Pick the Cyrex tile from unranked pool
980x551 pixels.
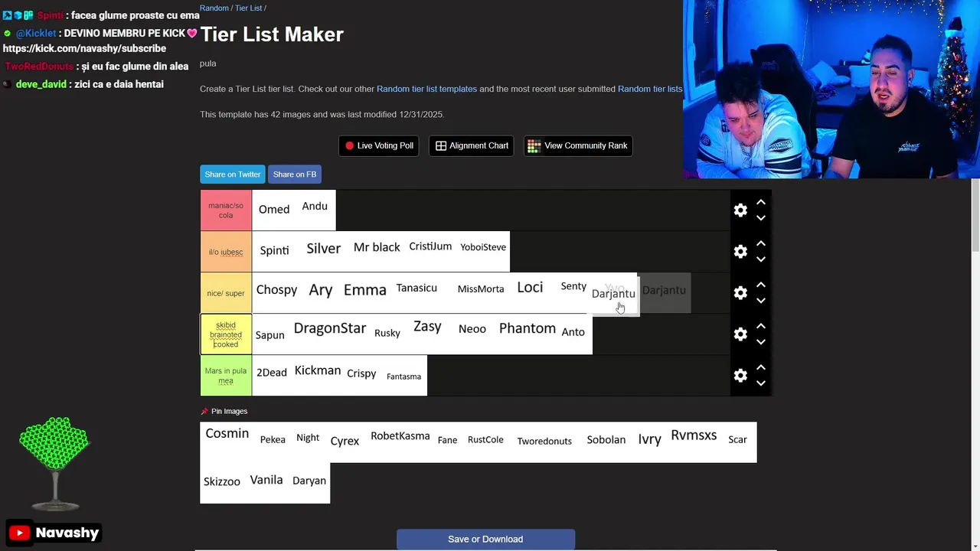[x=345, y=442]
